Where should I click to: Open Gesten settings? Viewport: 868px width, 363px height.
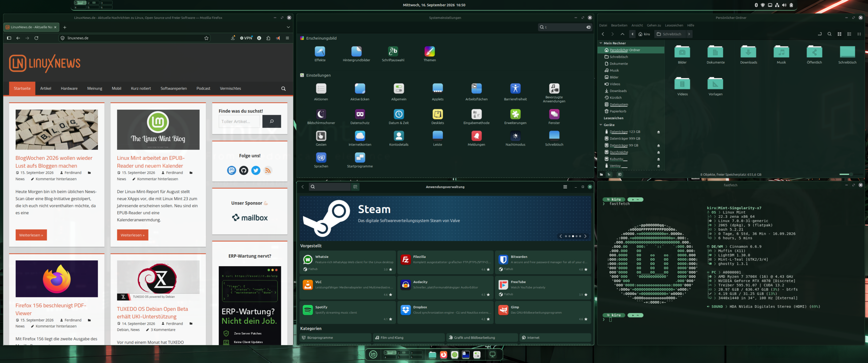pyautogui.click(x=321, y=138)
